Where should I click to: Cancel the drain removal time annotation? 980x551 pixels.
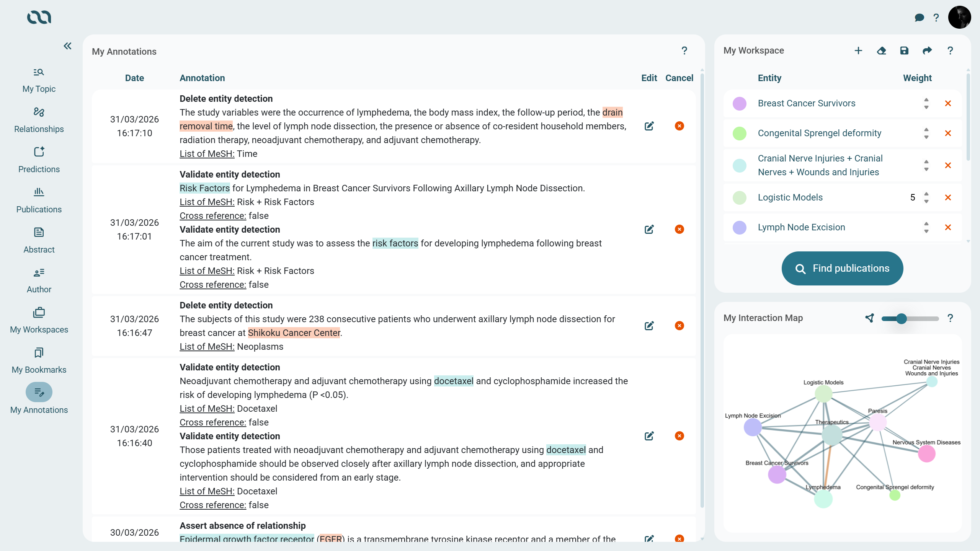679,126
